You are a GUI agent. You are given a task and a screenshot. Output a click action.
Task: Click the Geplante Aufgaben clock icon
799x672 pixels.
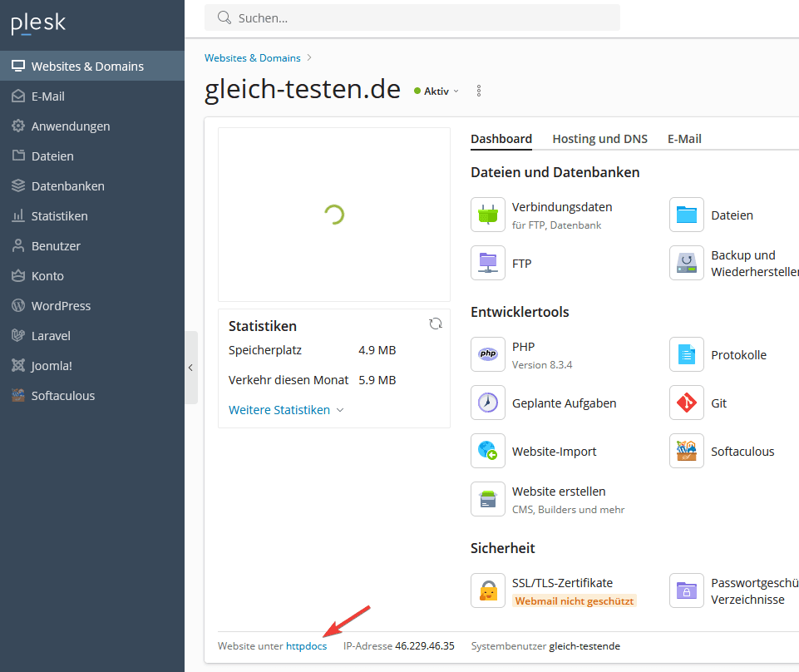point(487,403)
